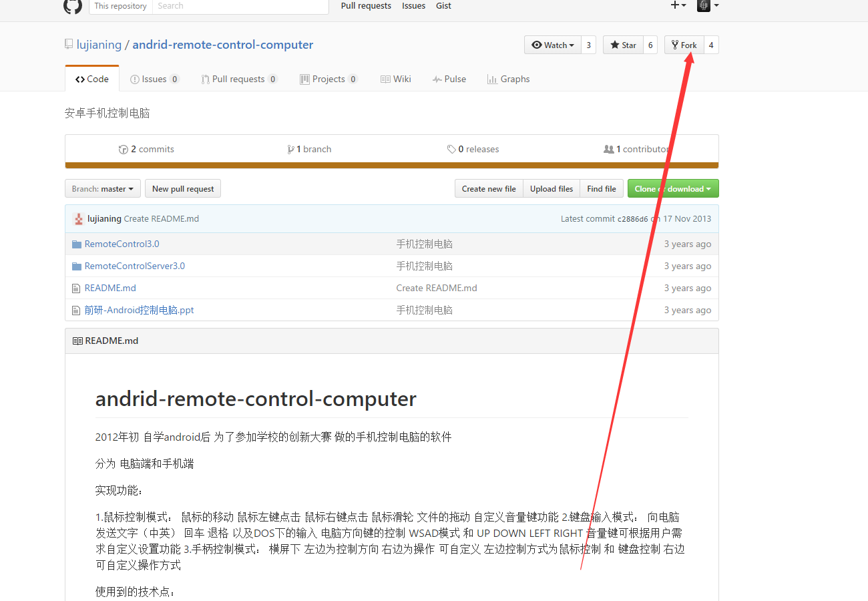Click '3 years ago' in RemoteControlServer3.0 row
This screenshot has width=868, height=601.
point(688,266)
